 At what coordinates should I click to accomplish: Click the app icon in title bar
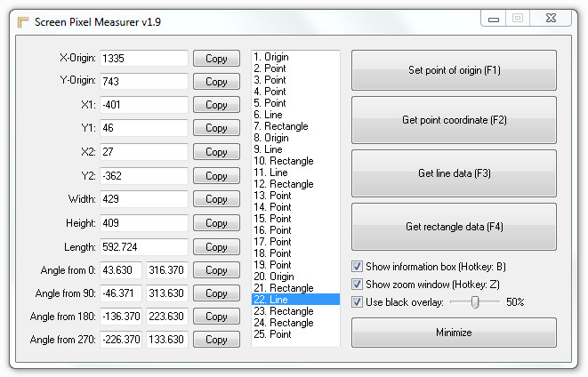23,22
